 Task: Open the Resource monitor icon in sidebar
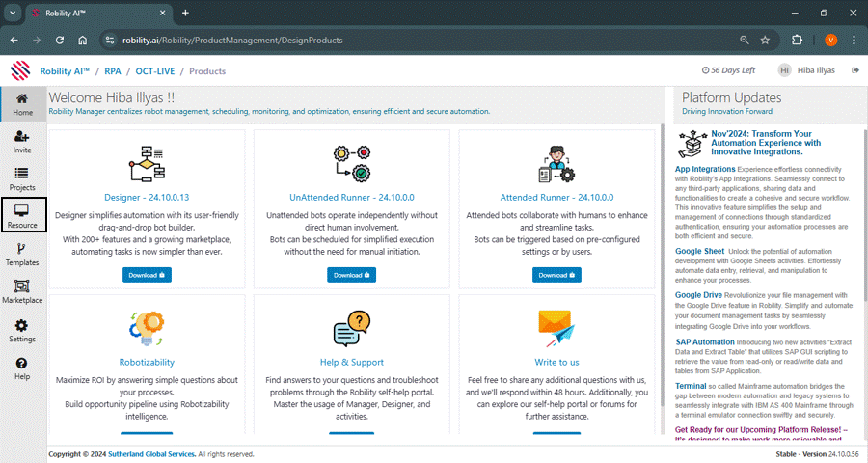tap(21, 210)
